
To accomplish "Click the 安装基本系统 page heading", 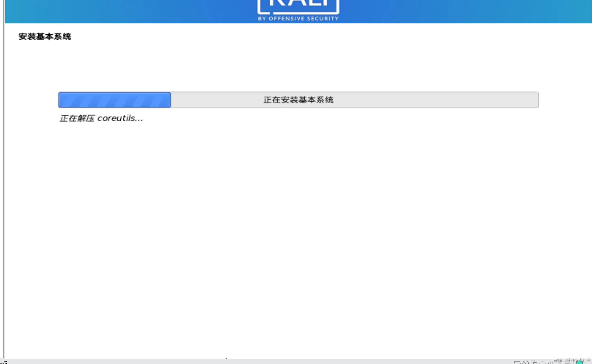I will pyautogui.click(x=45, y=37).
